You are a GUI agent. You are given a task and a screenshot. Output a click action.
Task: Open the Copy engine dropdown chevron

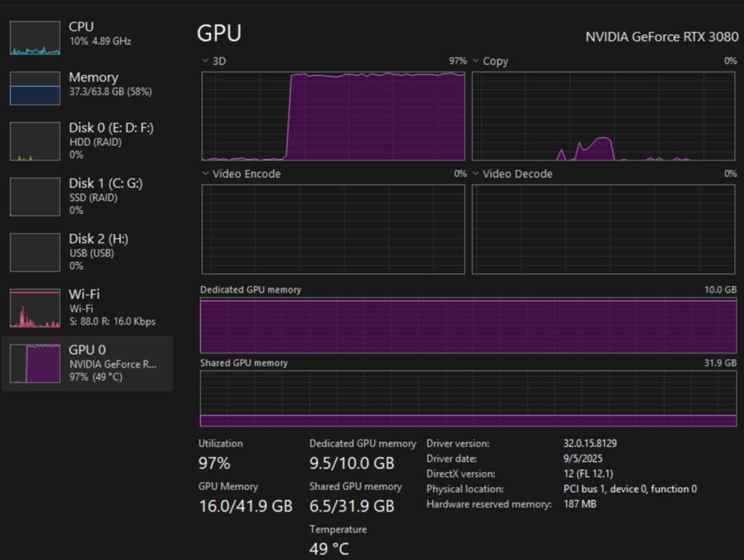click(x=476, y=61)
